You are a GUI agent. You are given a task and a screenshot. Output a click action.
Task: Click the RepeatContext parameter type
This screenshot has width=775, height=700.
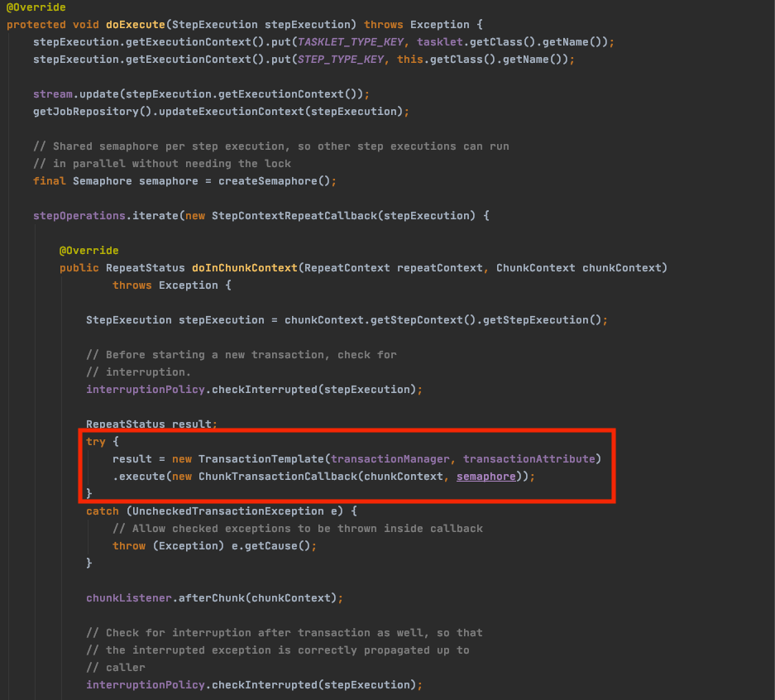(x=347, y=268)
